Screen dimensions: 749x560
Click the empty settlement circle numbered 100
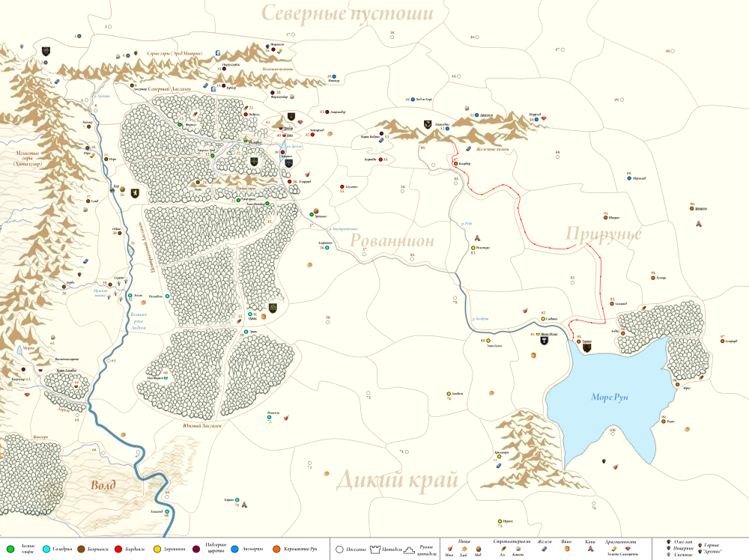point(613,434)
